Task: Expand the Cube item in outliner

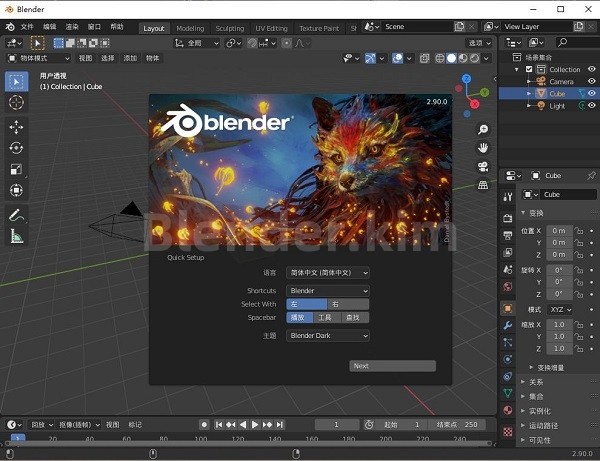Action: click(530, 93)
